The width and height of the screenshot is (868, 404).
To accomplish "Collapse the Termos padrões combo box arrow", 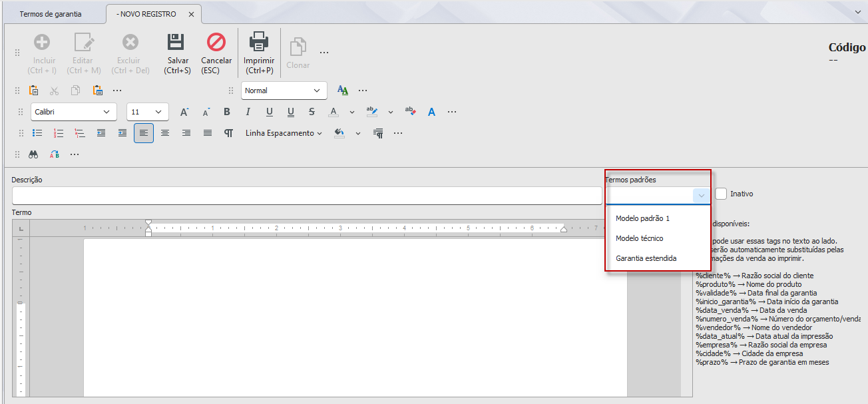I will 701,196.
